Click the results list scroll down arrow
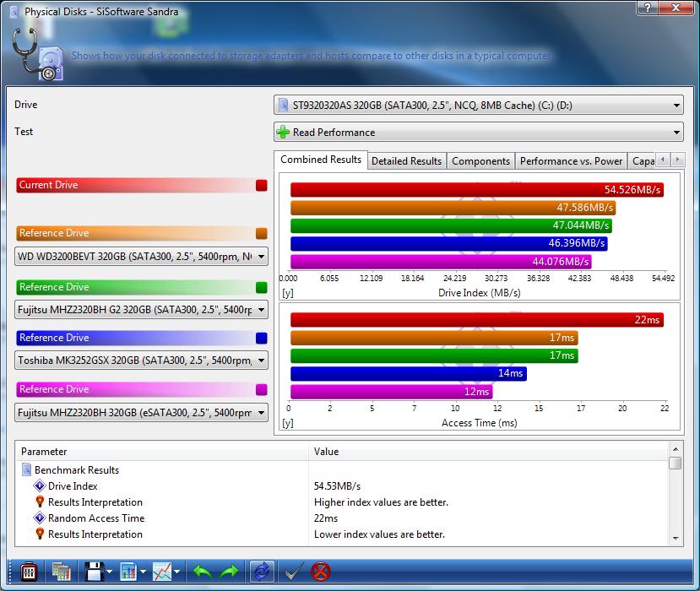The image size is (700, 591). point(676,539)
